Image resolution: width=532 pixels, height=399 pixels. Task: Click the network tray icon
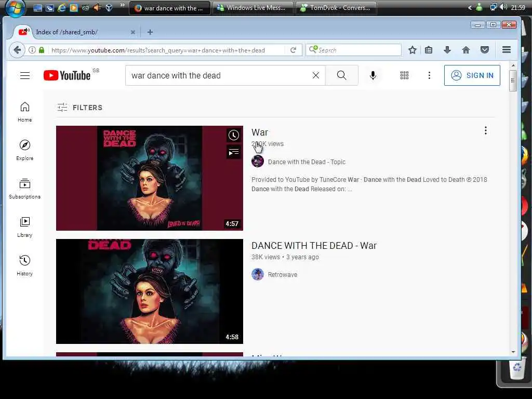tap(494, 7)
